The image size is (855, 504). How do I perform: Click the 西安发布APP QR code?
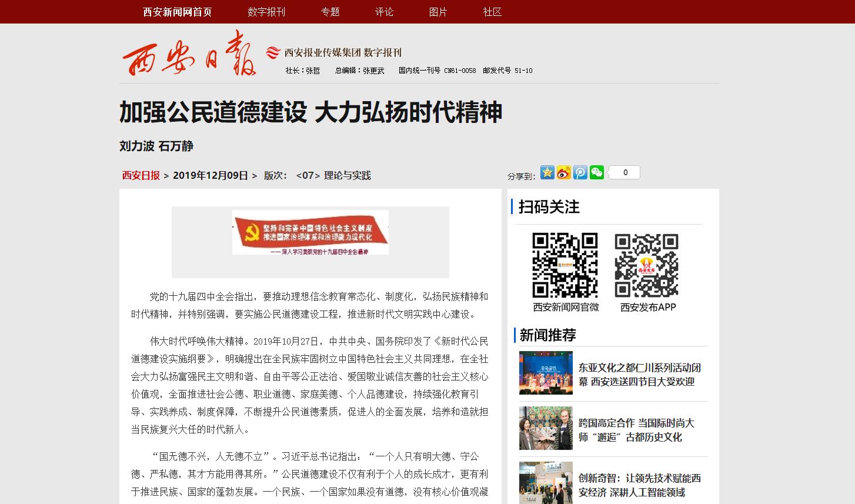click(647, 265)
